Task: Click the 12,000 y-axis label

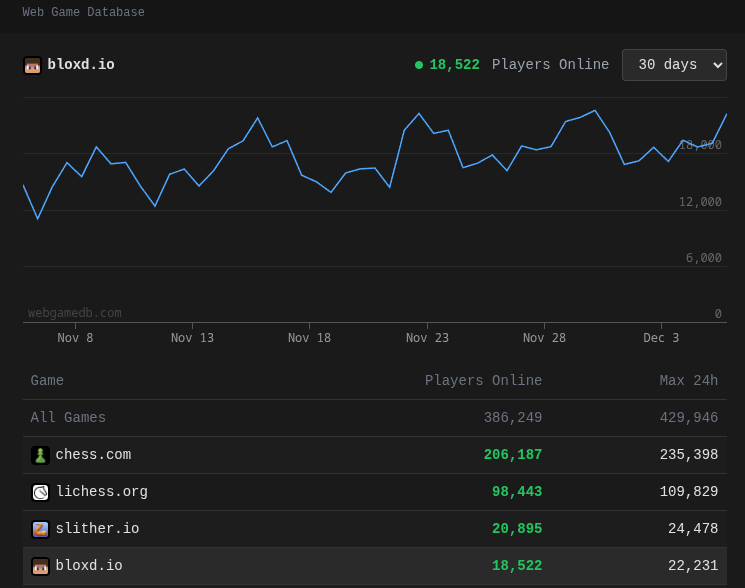Action: click(x=700, y=202)
